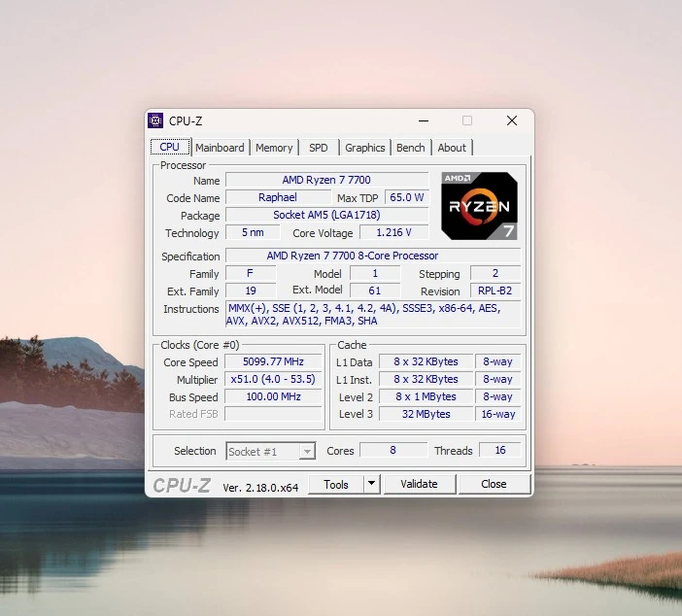Click the L1 Inst. value '8 x 32 KBytes'
This screenshot has height=616, width=682.
[426, 379]
